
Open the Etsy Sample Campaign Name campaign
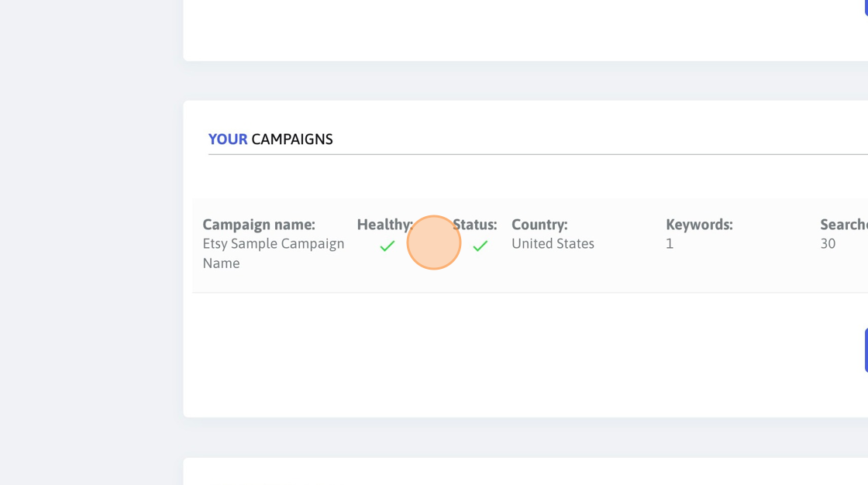tap(274, 253)
